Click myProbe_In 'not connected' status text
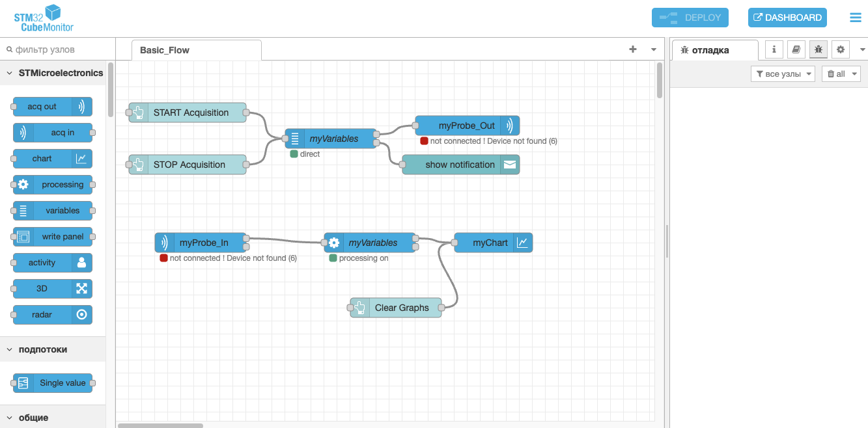868x428 pixels. (x=233, y=258)
